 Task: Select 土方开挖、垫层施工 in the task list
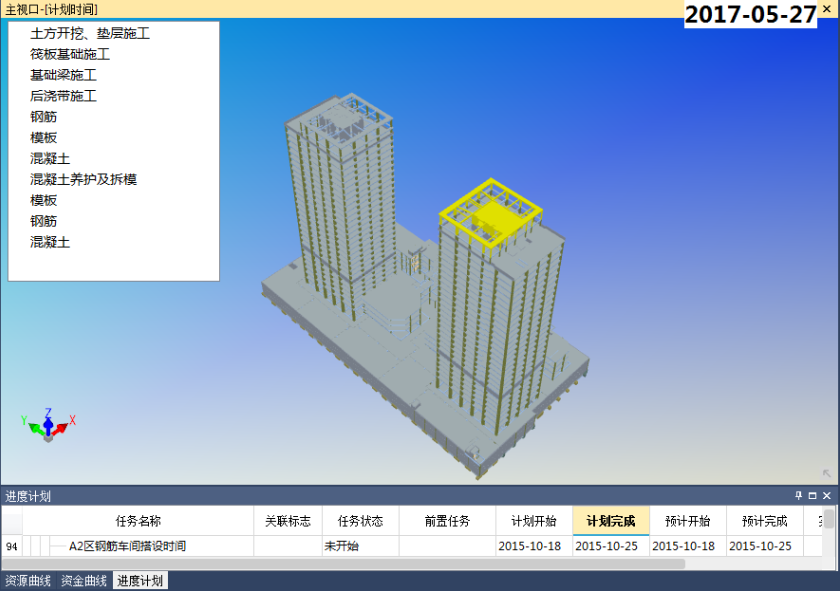pyautogui.click(x=90, y=33)
